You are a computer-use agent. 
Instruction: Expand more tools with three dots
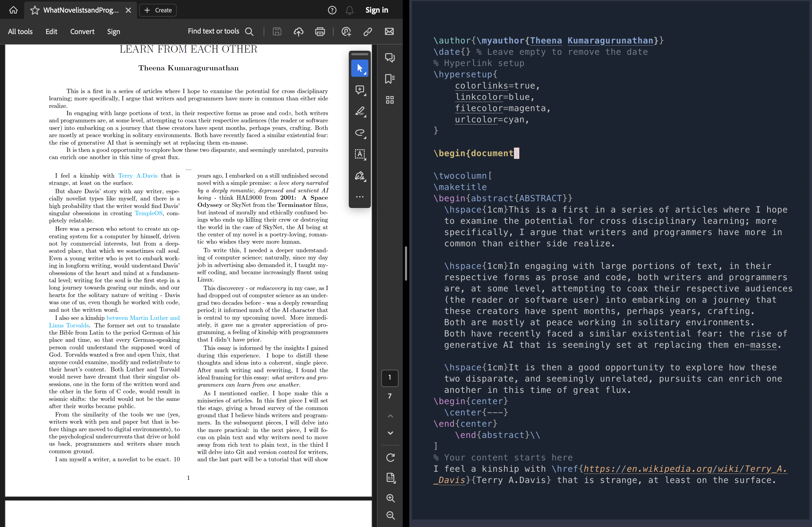tap(360, 197)
